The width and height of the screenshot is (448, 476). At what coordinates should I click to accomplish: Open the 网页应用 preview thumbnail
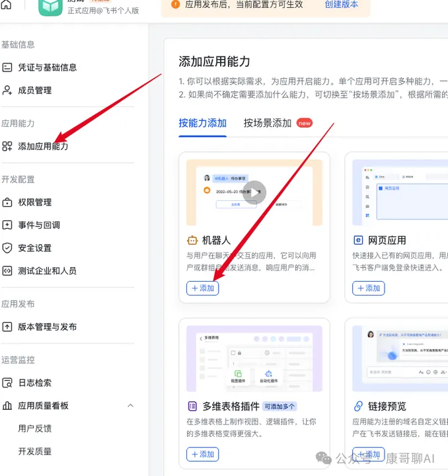tap(400, 192)
